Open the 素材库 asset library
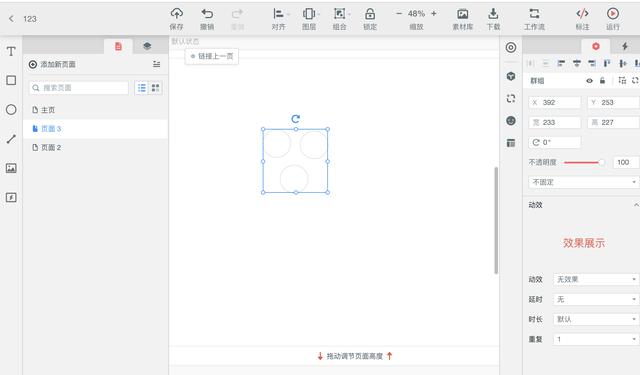This screenshot has width=640, height=375. click(x=462, y=19)
